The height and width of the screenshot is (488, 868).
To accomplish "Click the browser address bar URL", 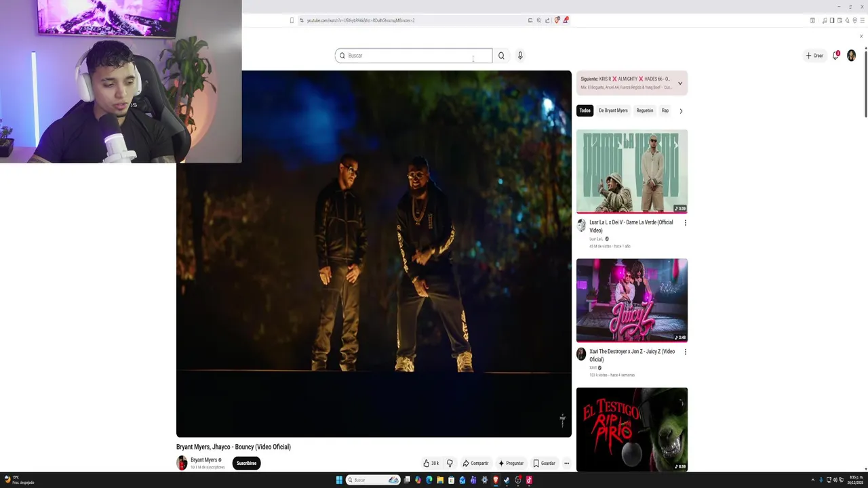I will [x=360, y=20].
